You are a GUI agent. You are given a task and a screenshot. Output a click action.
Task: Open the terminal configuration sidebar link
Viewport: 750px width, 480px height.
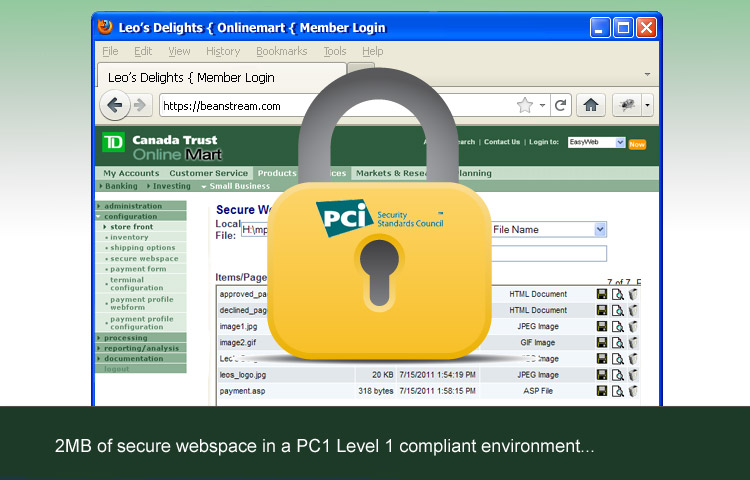pos(136,284)
